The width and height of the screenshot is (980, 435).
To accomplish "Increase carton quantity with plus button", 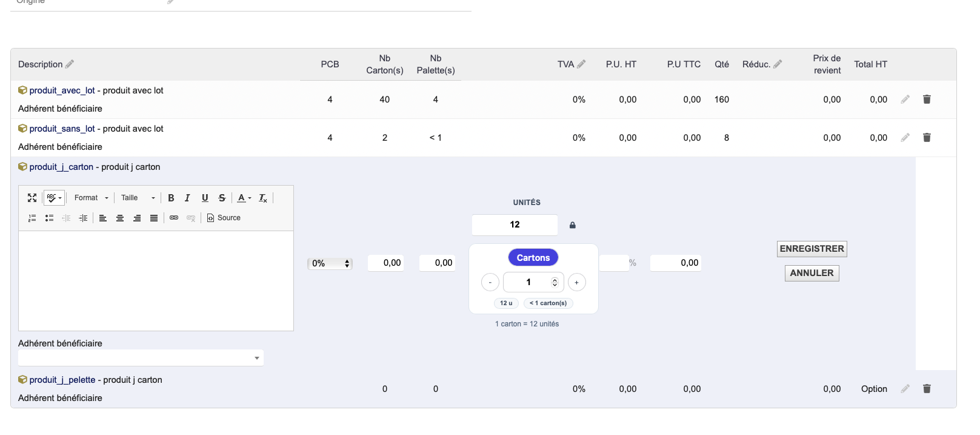I will (576, 283).
